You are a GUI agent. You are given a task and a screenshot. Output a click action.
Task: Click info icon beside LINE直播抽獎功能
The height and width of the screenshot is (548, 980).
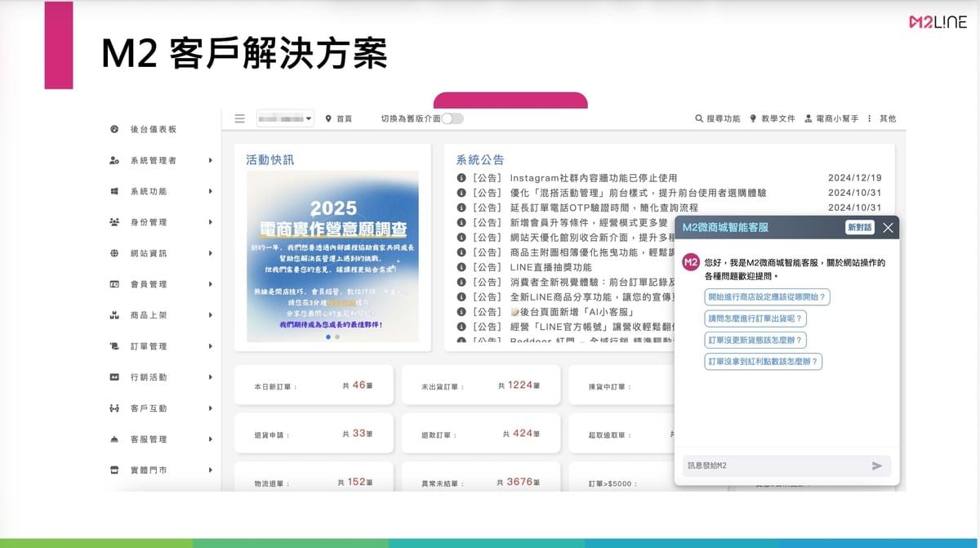pyautogui.click(x=461, y=267)
